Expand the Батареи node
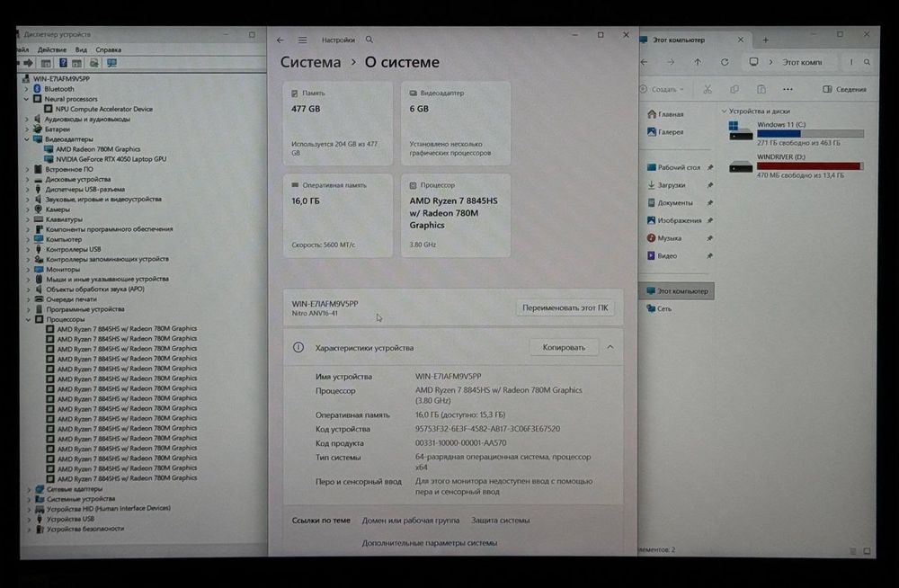 click(26, 129)
